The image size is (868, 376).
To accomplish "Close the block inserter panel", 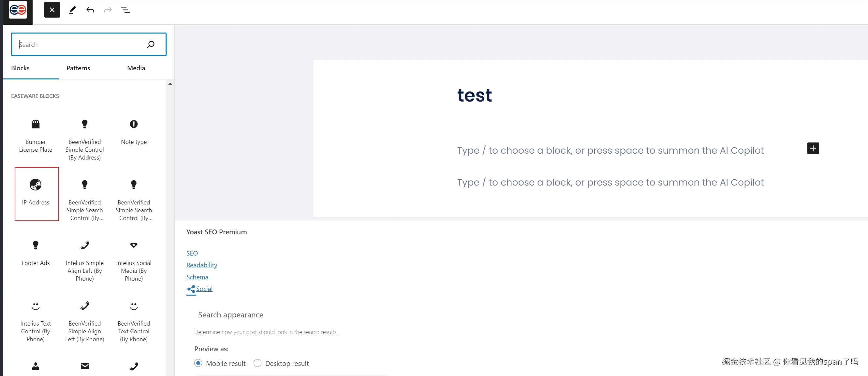I will click(x=52, y=10).
